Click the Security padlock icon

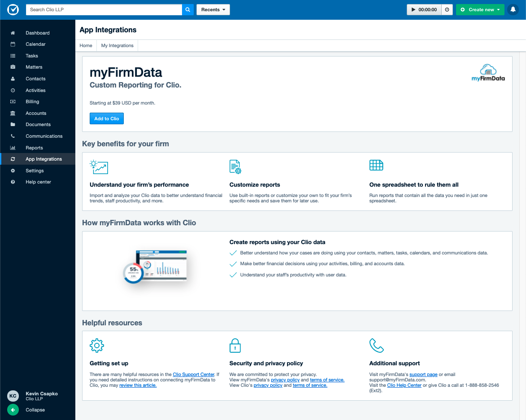point(235,346)
